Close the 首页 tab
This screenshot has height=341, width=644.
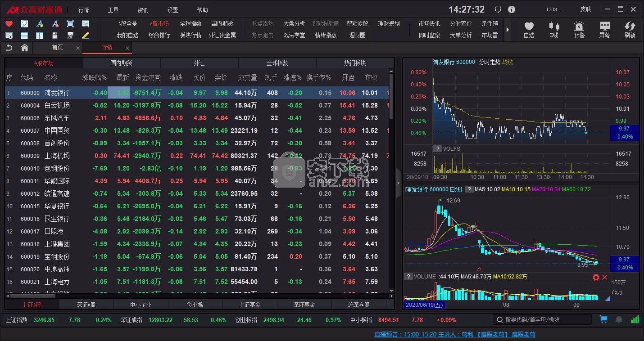click(78, 48)
